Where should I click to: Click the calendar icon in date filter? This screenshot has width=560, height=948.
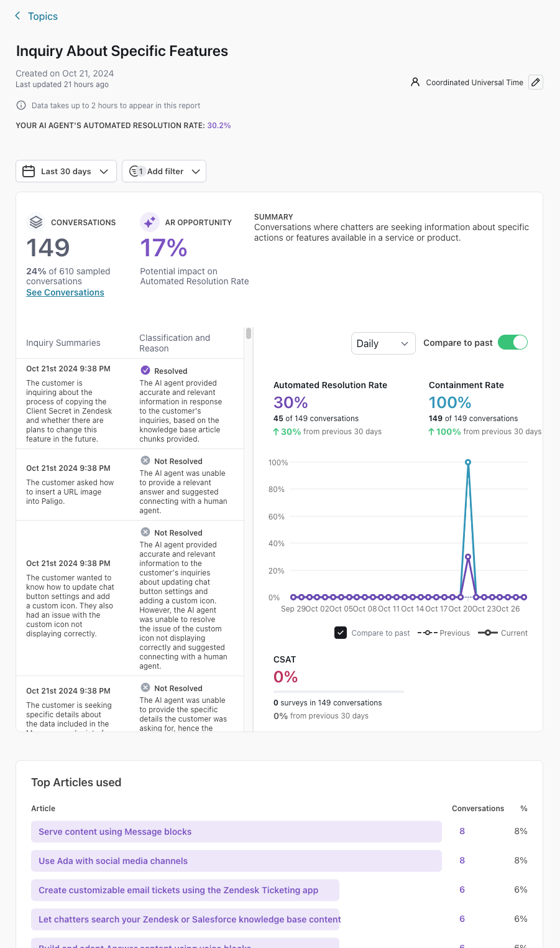tap(29, 171)
